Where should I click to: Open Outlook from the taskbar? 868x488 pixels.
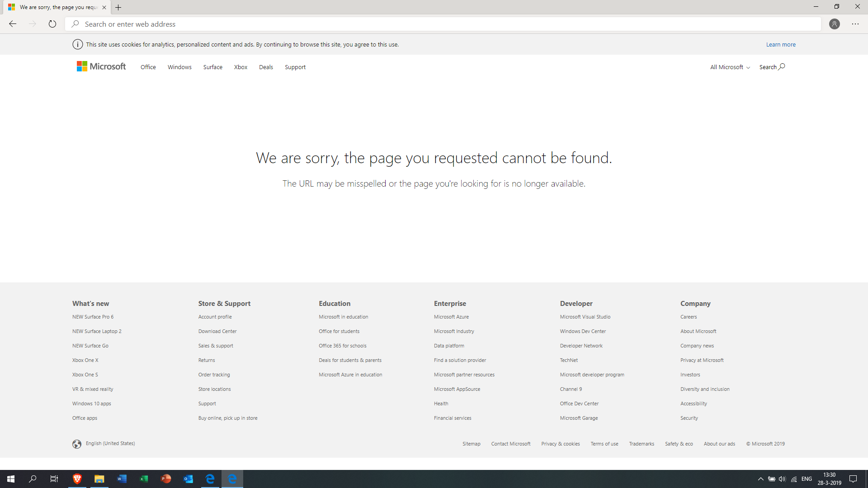pyautogui.click(x=188, y=479)
